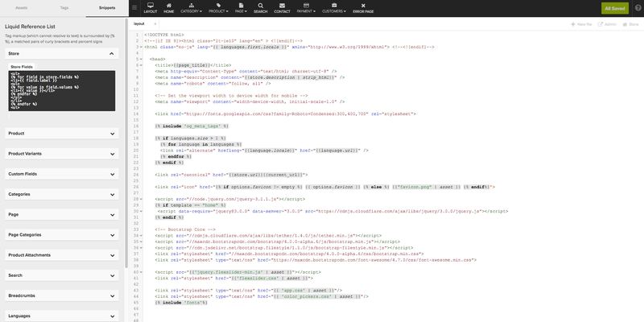Click the Bootstrap Core comment line

[x=185, y=229]
